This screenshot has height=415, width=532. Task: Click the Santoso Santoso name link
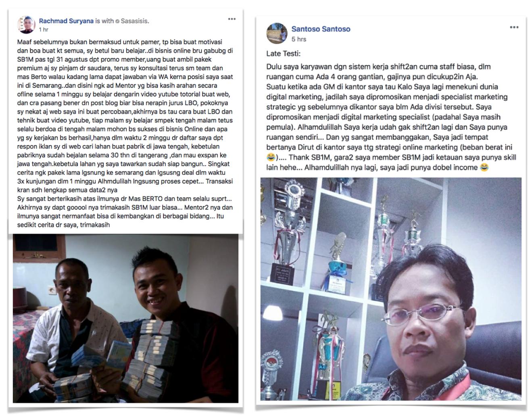pyautogui.click(x=321, y=29)
